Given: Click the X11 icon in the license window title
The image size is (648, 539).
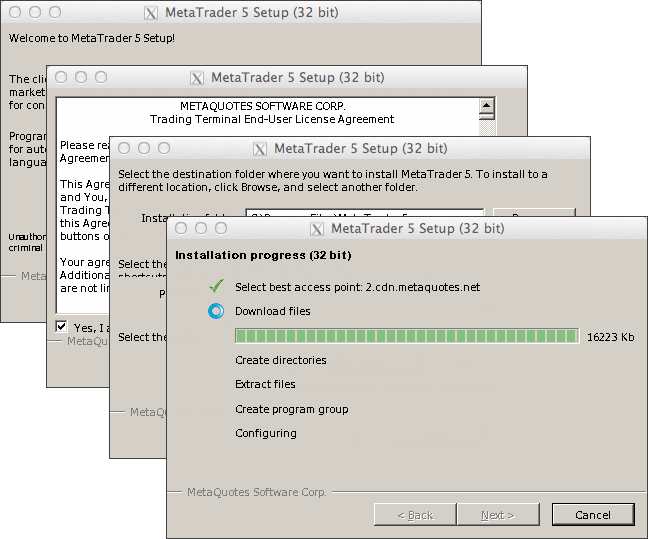Looking at the screenshot, I should coord(197,78).
